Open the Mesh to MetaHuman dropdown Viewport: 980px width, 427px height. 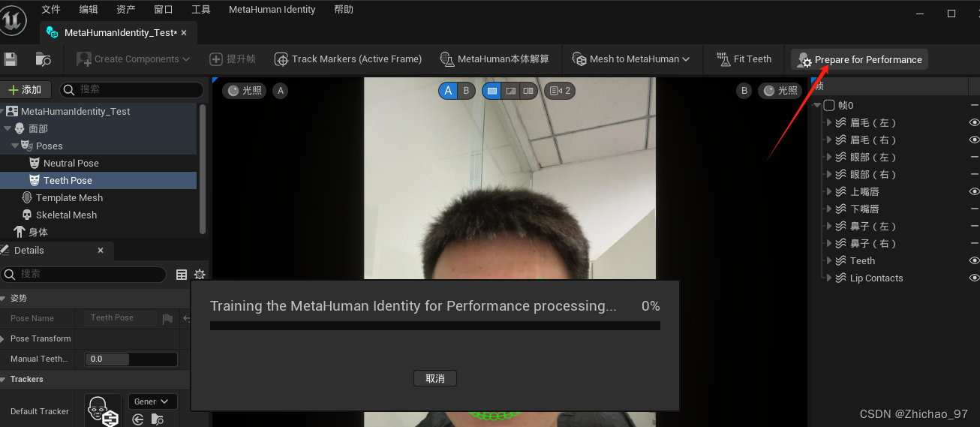tap(631, 59)
